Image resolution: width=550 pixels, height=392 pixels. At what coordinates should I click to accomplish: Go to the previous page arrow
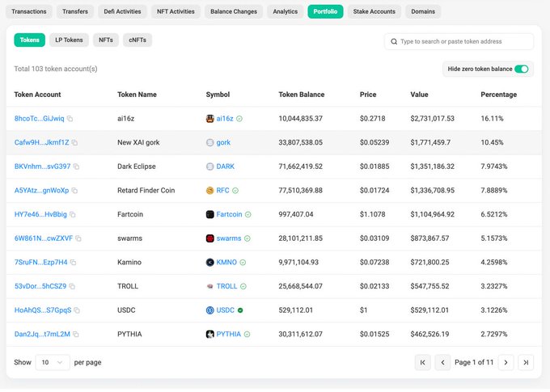coord(442,362)
